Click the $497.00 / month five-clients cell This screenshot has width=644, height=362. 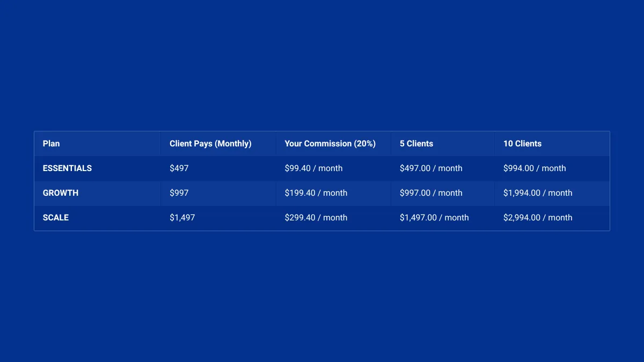pyautogui.click(x=443, y=168)
